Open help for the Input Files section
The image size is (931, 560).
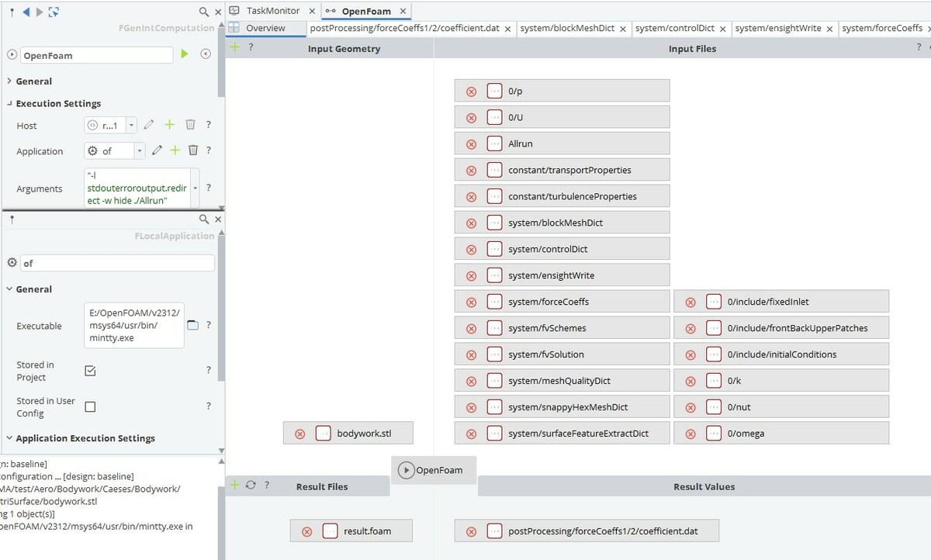pos(919,47)
